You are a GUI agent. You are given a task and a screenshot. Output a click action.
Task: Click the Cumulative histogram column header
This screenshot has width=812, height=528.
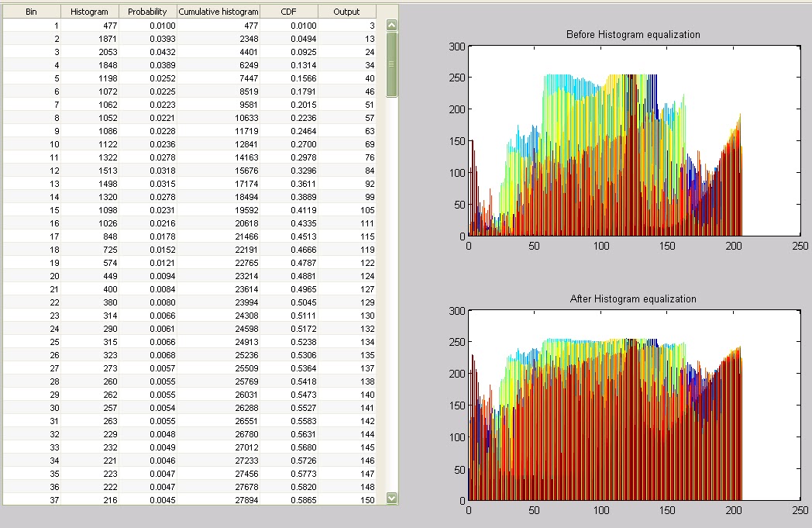(x=219, y=11)
